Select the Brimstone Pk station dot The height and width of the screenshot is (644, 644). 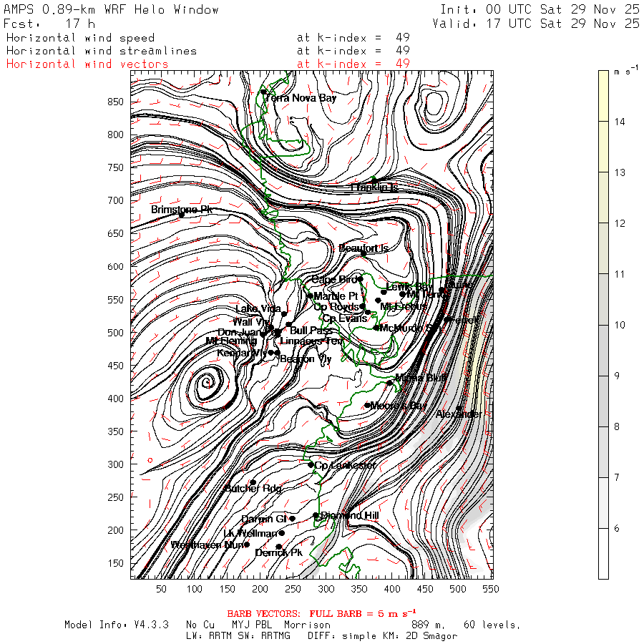(x=181, y=214)
